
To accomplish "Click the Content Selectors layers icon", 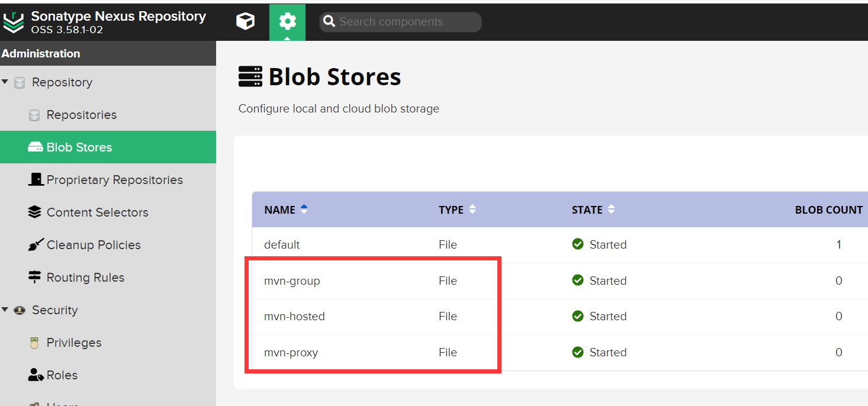I will (35, 212).
